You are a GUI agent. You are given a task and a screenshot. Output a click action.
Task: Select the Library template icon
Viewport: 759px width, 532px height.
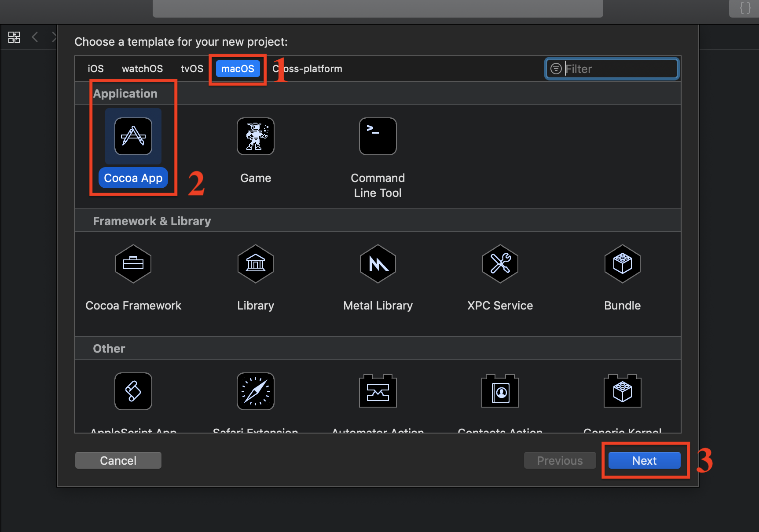point(256,264)
